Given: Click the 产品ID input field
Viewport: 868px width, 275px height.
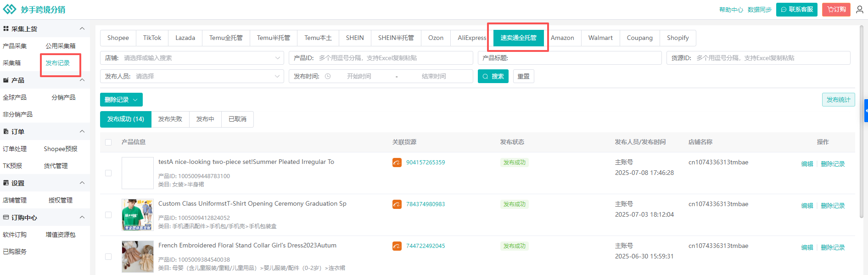Looking at the screenshot, I should (381, 58).
